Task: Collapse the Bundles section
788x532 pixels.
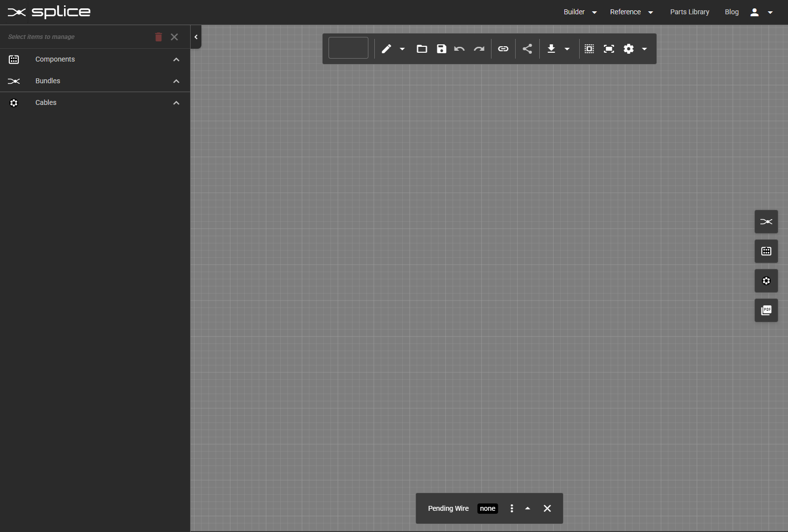Action: click(x=176, y=81)
